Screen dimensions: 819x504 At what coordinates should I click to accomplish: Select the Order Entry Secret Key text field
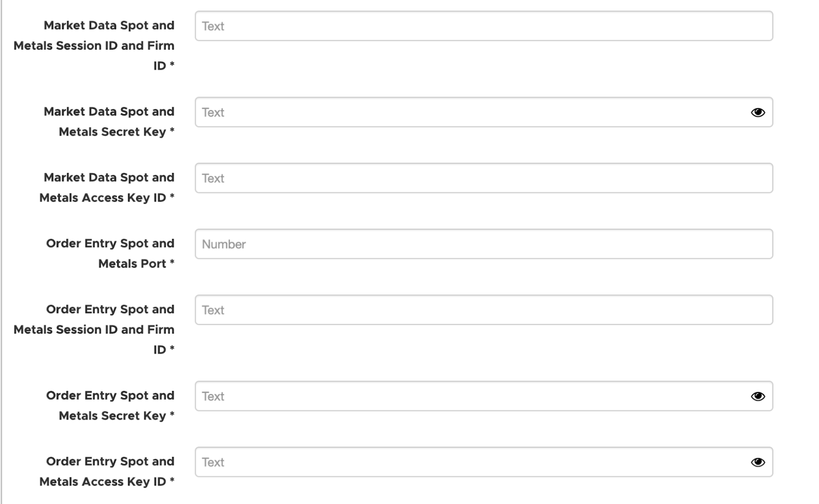point(484,396)
